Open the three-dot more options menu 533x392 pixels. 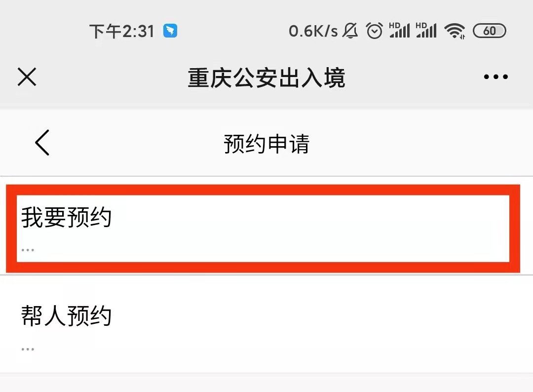coord(495,77)
